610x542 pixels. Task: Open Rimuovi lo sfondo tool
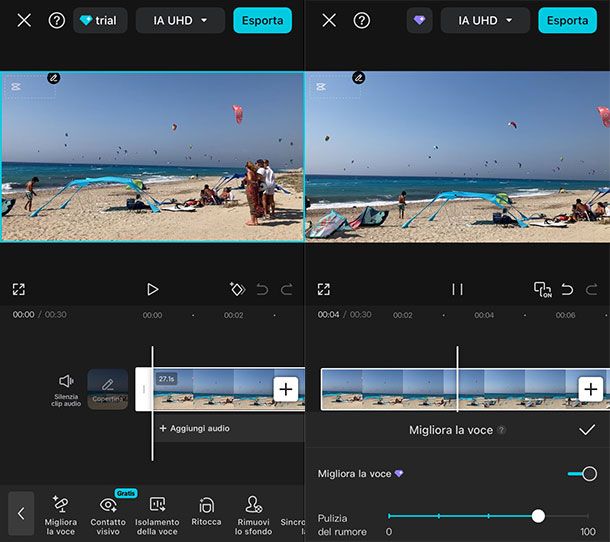[254, 513]
